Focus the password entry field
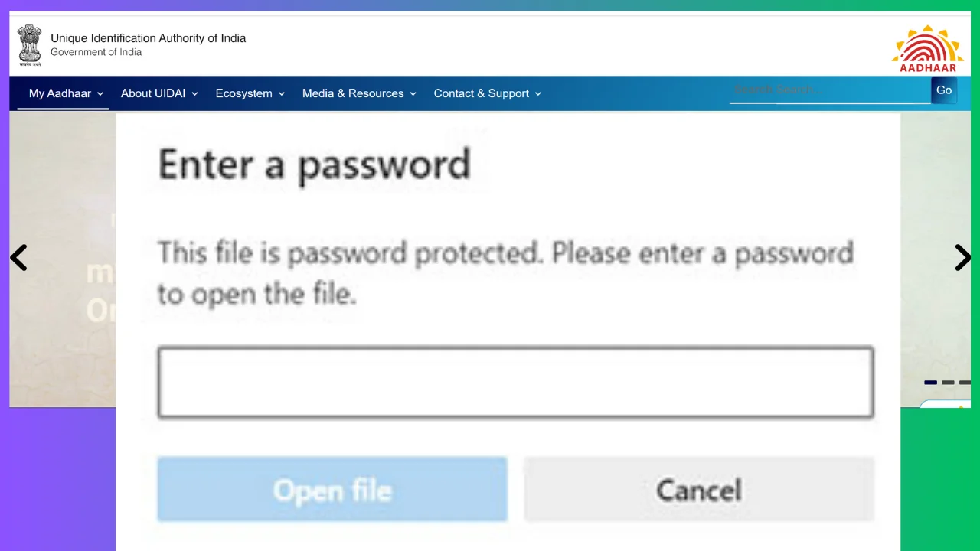The width and height of the screenshot is (980, 551). point(515,383)
